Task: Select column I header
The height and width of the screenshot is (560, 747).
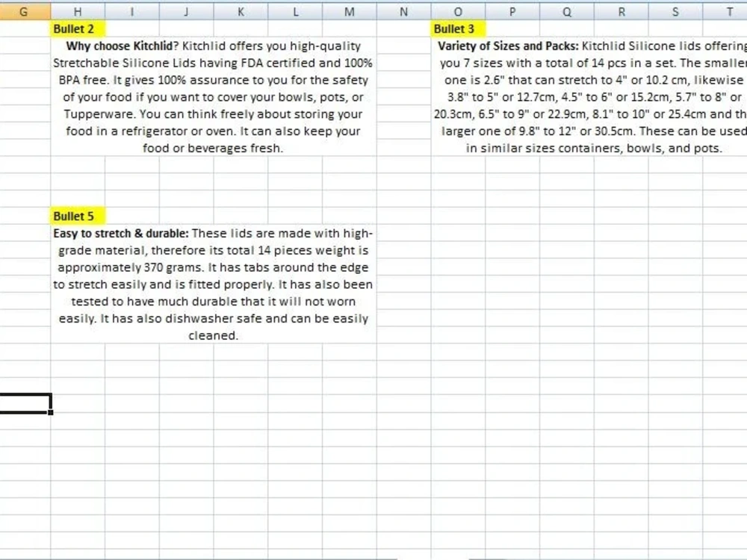Action: (x=132, y=12)
